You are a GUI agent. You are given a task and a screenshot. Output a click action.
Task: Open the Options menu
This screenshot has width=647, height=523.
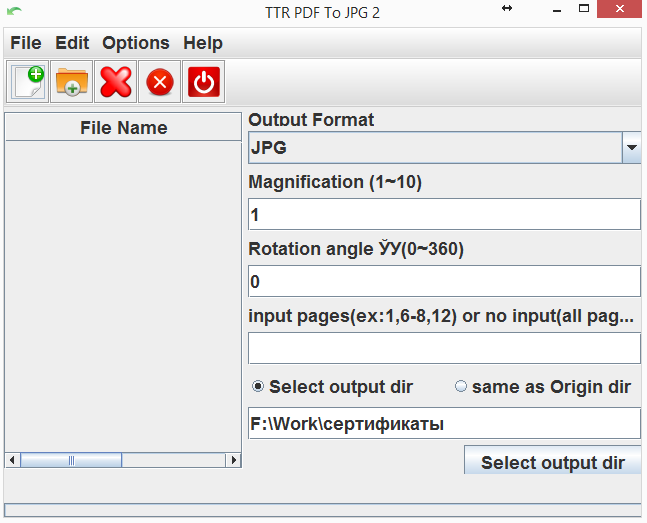[x=136, y=43]
